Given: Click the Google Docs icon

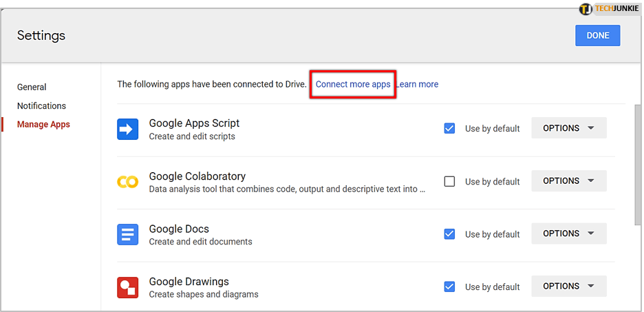Looking at the screenshot, I should (x=128, y=234).
